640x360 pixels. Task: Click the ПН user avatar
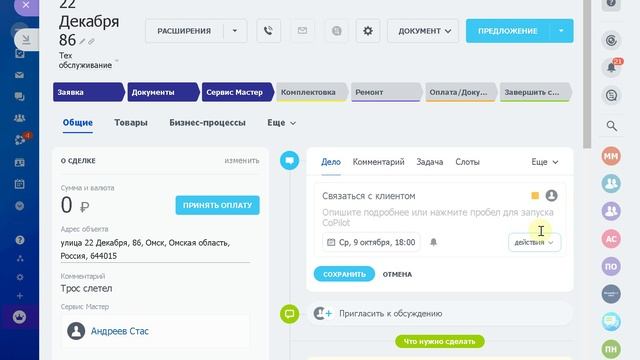tap(611, 349)
